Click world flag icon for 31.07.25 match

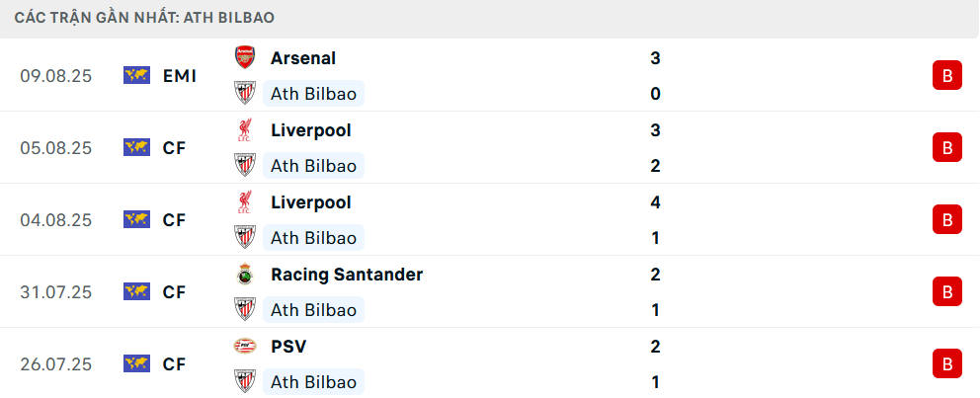click(136, 291)
